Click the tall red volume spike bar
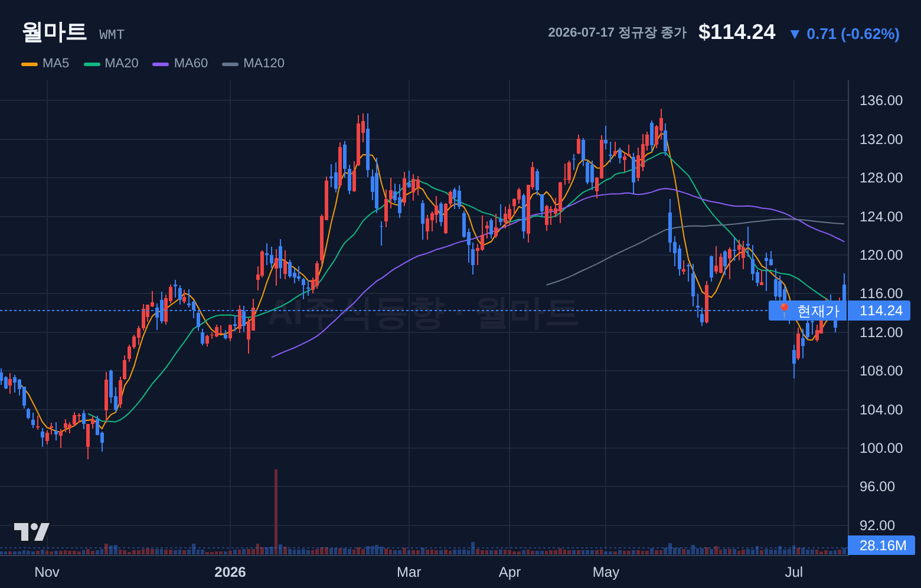The image size is (921, 588). (276, 512)
